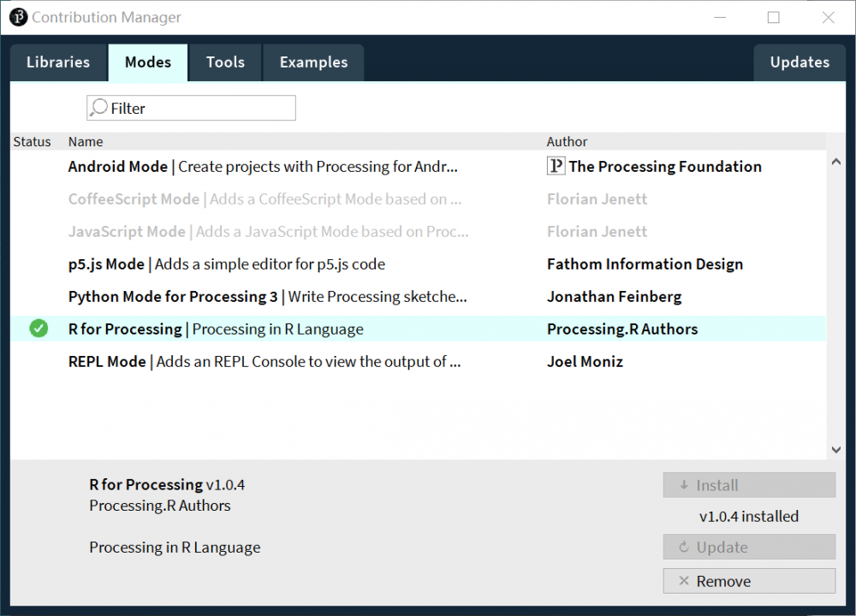Maximize the Contribution Manager window
Screen dimensions: 856x616
[x=774, y=17]
